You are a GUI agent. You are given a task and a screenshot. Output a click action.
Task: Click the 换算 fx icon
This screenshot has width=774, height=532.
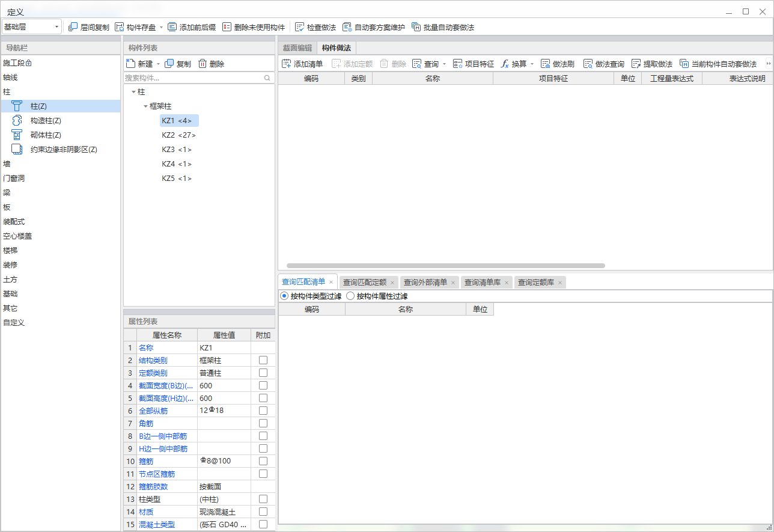click(x=505, y=64)
